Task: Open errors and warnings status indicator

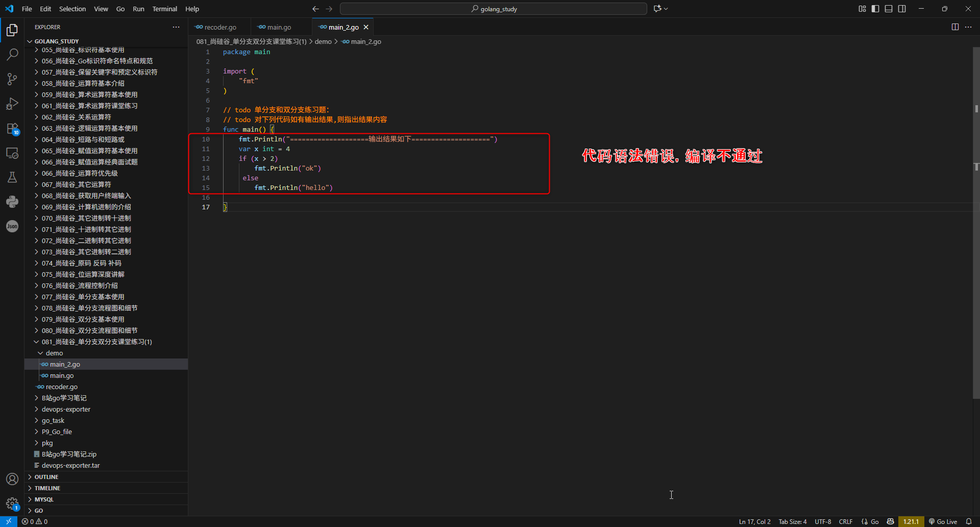Action: 35,521
